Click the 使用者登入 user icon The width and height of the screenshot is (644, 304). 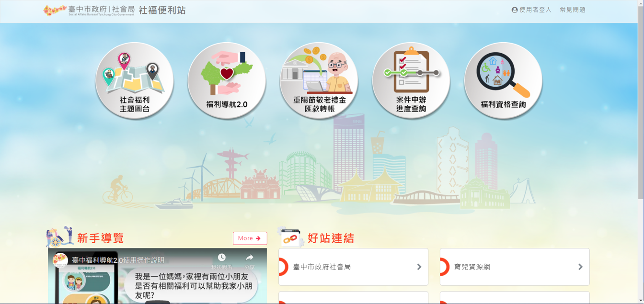click(x=514, y=9)
